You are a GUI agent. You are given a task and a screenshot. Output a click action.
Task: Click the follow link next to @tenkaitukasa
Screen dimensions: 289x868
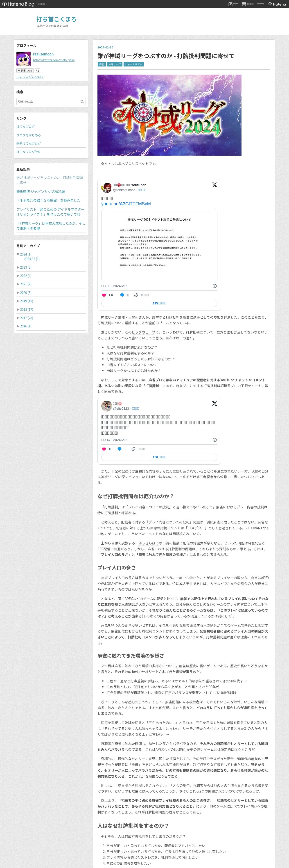pos(142,190)
